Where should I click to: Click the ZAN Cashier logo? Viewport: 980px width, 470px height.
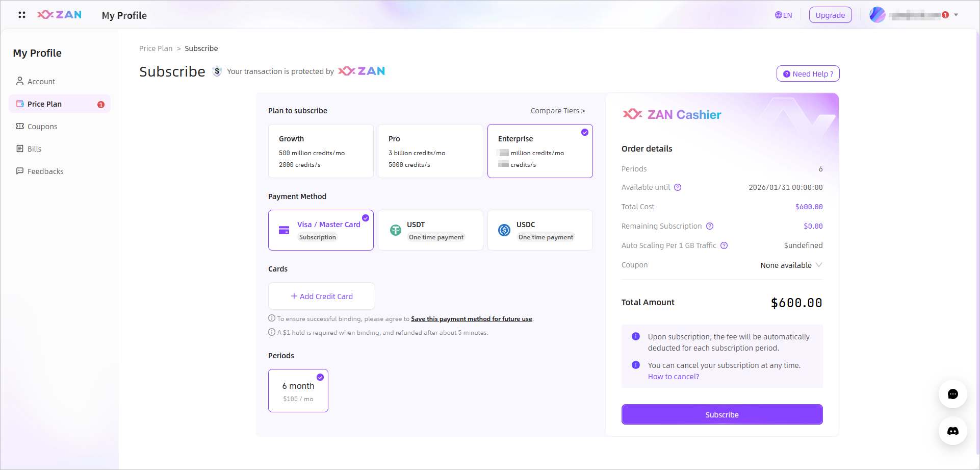(672, 115)
